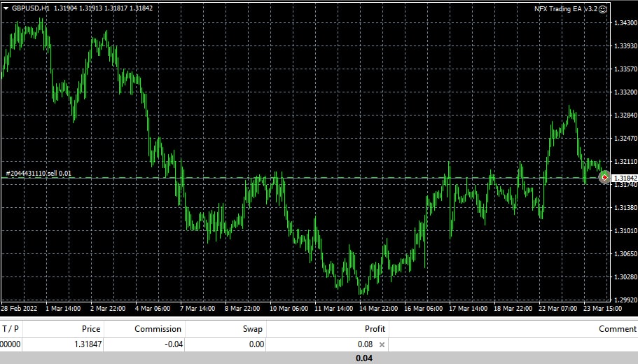638x364 pixels.
Task: Click the NFX Trading EA v3.2 label
Action: coord(566,9)
